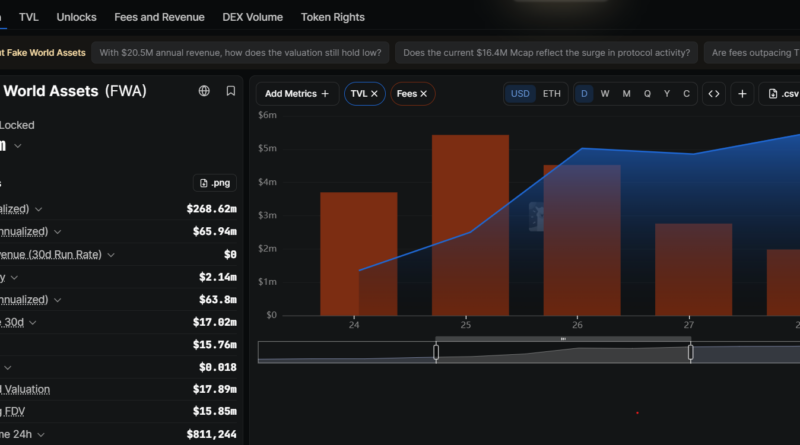Open the TVL tab
The image size is (800, 445).
click(29, 17)
